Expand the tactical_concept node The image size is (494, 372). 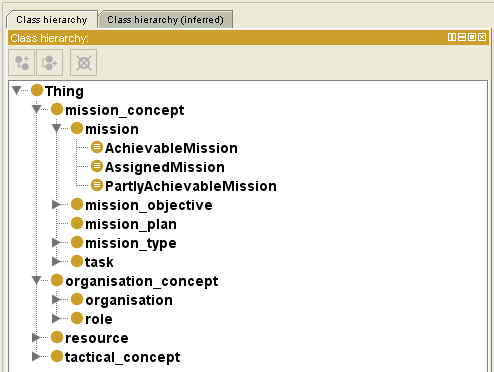coord(37,356)
